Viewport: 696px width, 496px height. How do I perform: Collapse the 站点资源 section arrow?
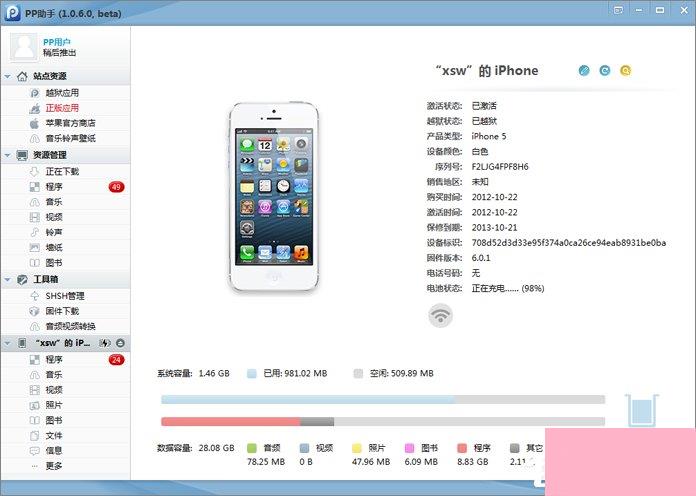click(8, 76)
